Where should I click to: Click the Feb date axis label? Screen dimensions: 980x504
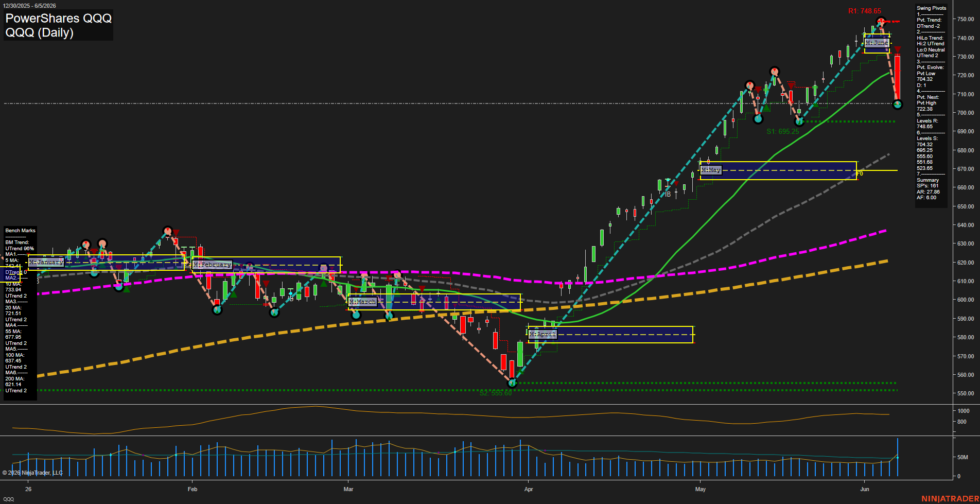pyautogui.click(x=192, y=489)
